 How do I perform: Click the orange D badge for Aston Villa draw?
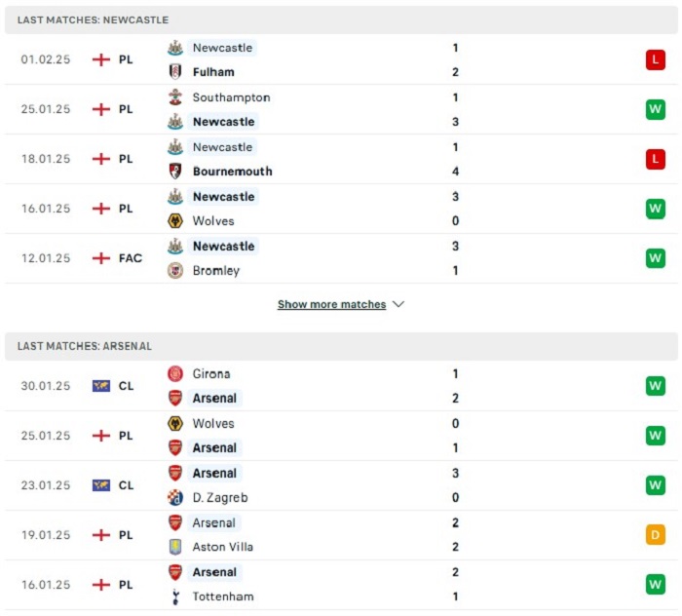(656, 535)
